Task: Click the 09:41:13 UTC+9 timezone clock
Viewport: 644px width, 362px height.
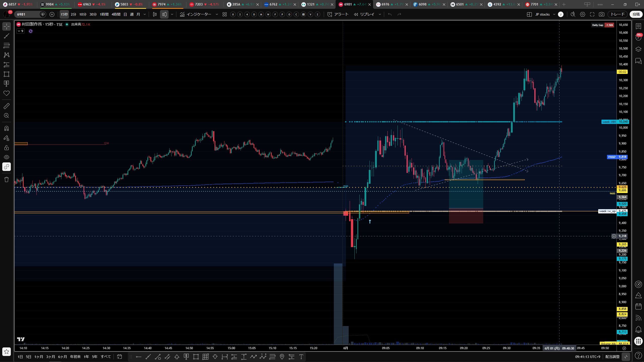Action: click(x=588, y=357)
